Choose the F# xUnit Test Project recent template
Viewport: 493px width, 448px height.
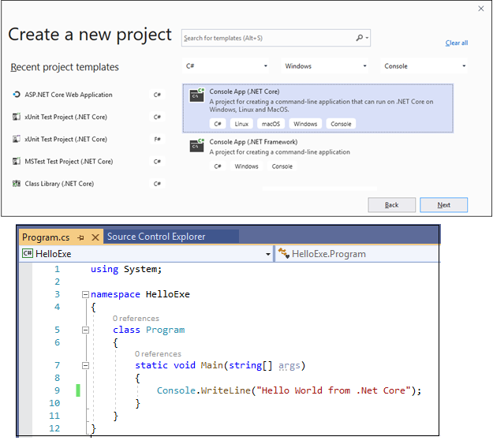(x=88, y=139)
